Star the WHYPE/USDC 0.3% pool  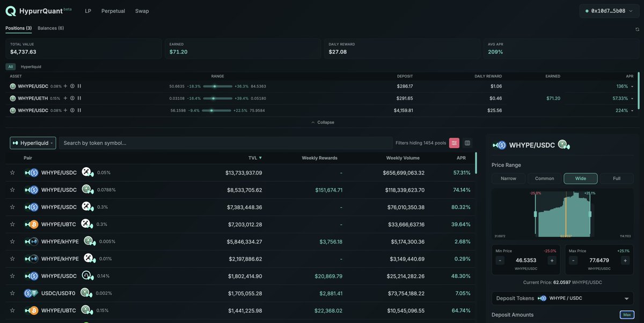[x=12, y=207]
